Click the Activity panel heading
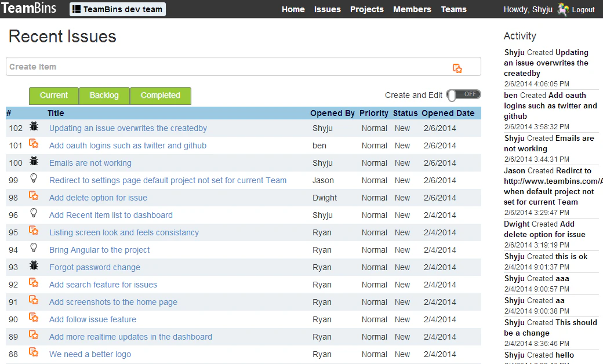Viewport: 603px width, 364px height. click(x=520, y=36)
